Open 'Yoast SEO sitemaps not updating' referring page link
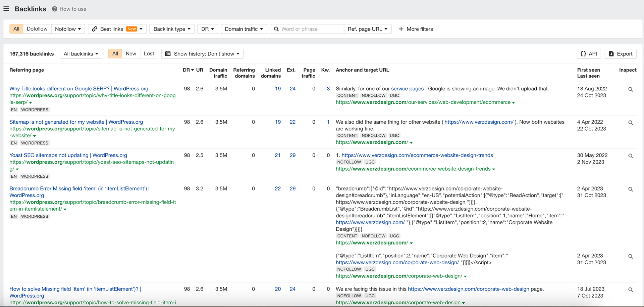This screenshot has width=644, height=307. click(68, 155)
